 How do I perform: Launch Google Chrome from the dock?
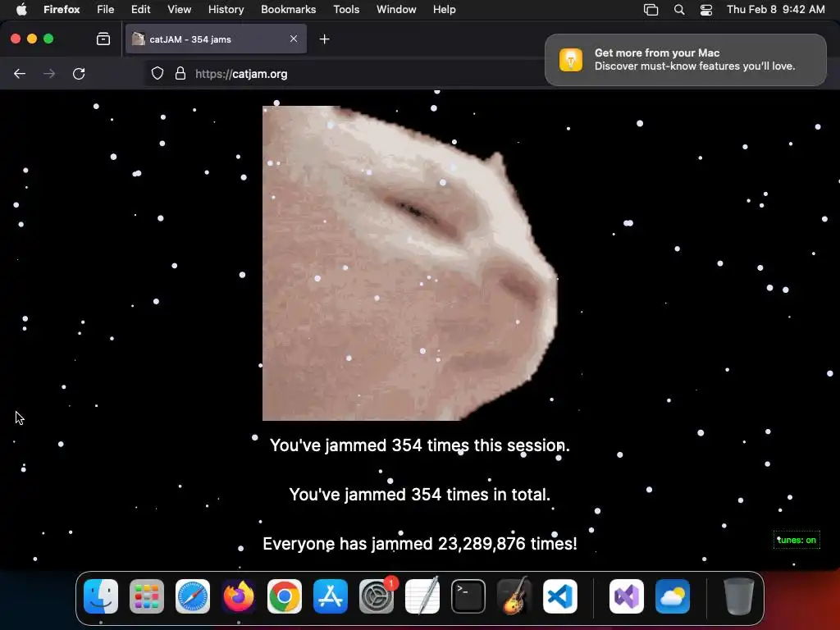[285, 596]
